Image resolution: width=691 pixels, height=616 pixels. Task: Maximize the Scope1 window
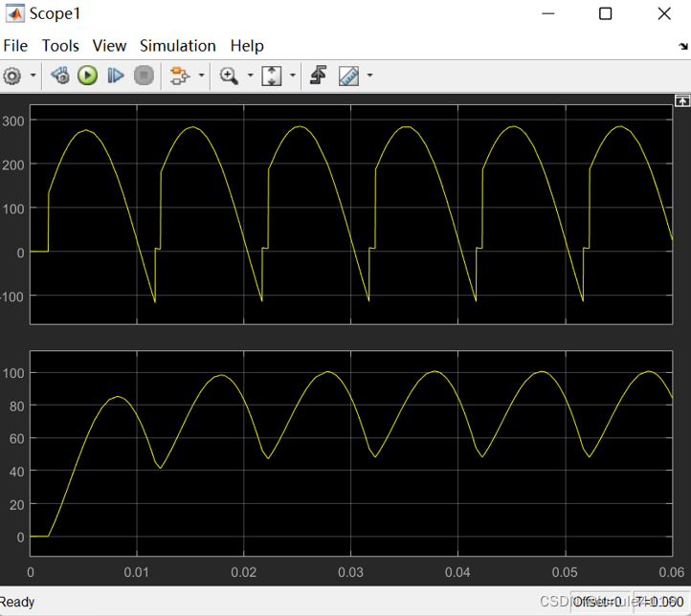point(606,13)
